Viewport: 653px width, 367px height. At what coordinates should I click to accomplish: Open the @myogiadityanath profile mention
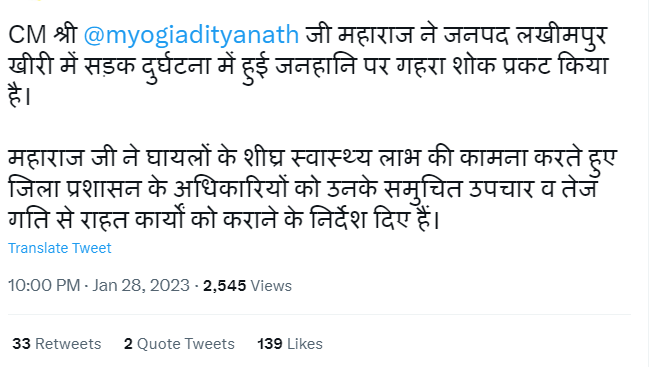191,35
